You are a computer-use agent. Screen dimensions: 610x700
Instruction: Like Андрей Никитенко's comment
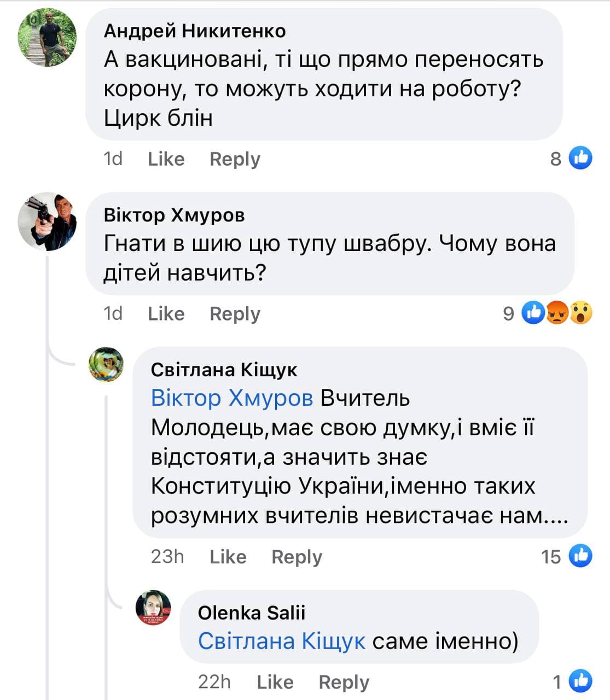coord(166,159)
